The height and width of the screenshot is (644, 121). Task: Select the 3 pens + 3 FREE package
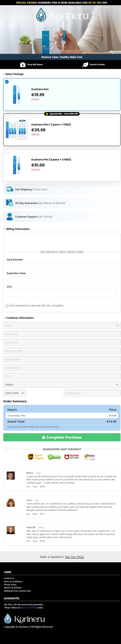62,165
